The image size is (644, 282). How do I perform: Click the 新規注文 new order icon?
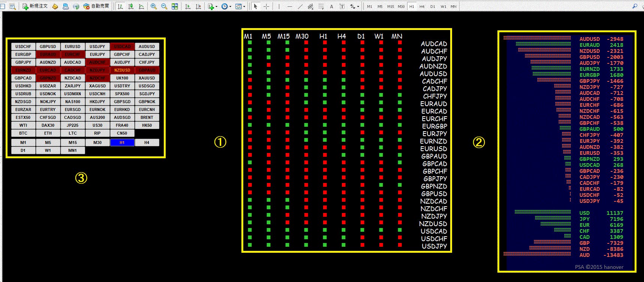click(x=35, y=6)
